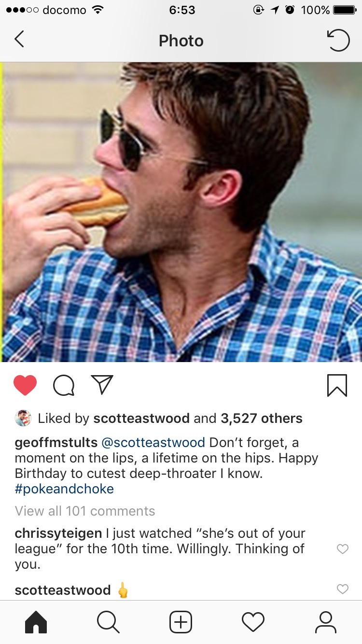The width and height of the screenshot is (362, 644).
Task: Open #pokeandchoke hashtag link
Action: pos(64,489)
